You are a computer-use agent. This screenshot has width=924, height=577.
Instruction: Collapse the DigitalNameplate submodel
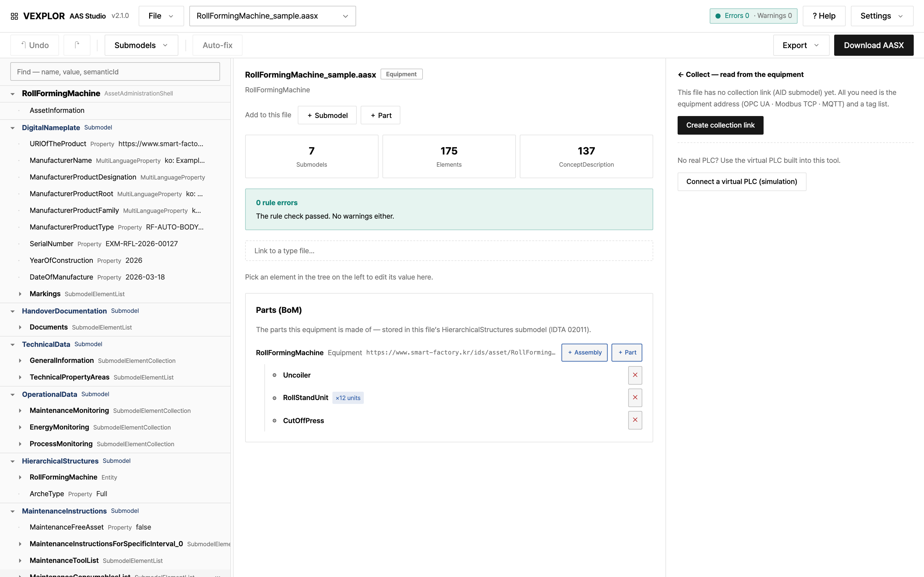(13, 128)
